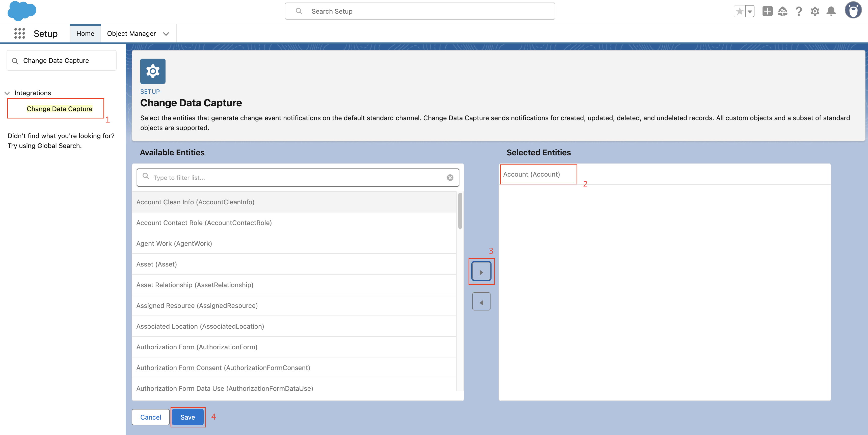Select Asset Relationship (AssetRelationship)

point(294,285)
